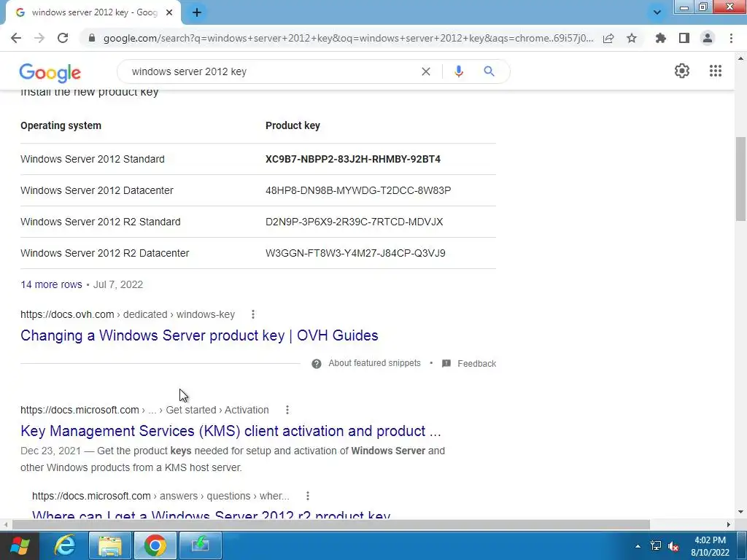Go to the Google logo homepage
Viewport: 747px width, 560px height.
point(50,72)
